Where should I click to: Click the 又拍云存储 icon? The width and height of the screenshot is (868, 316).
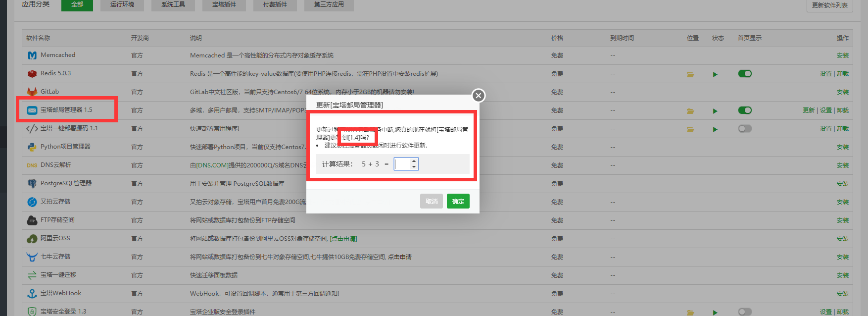click(x=32, y=202)
